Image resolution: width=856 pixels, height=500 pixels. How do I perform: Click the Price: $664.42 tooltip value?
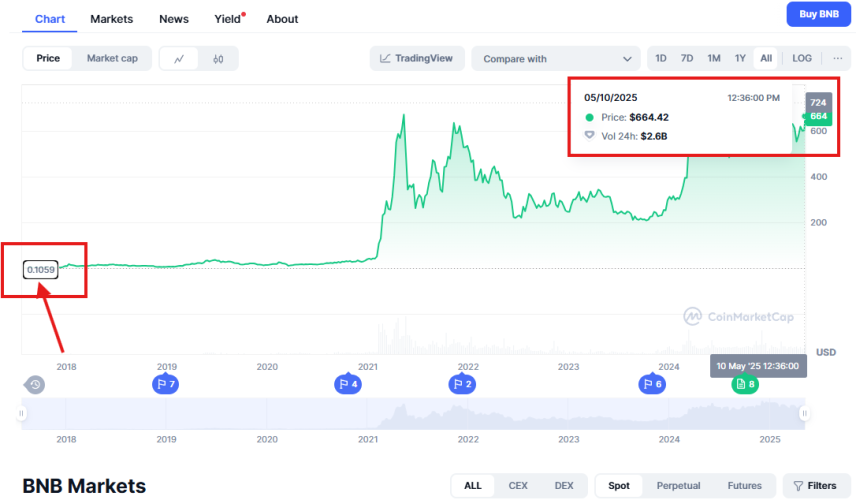[634, 117]
